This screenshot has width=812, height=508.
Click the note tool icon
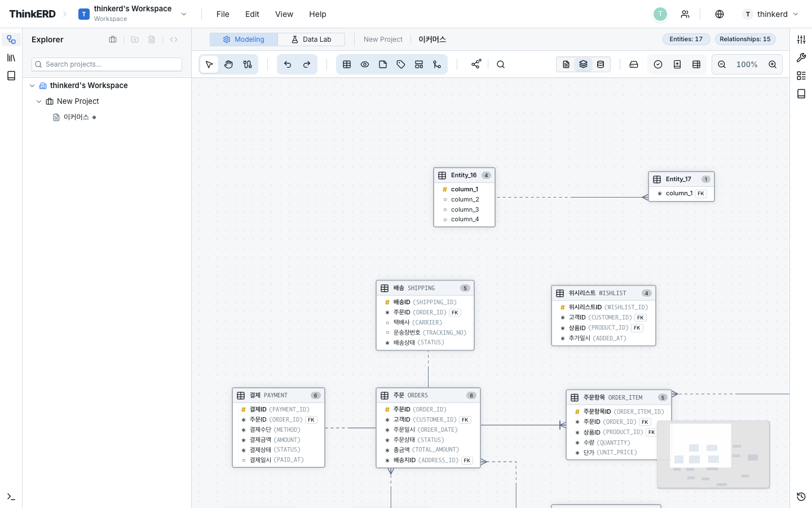[383, 64]
